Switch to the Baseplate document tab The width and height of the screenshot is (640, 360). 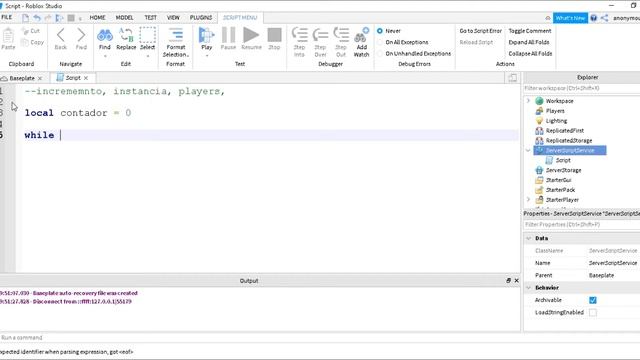tap(22, 78)
